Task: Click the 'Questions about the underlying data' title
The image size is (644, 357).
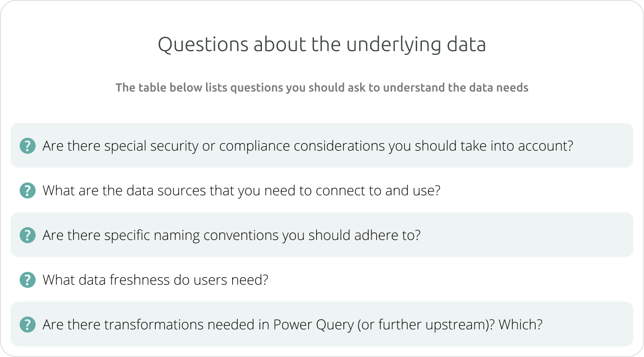Action: 322,45
